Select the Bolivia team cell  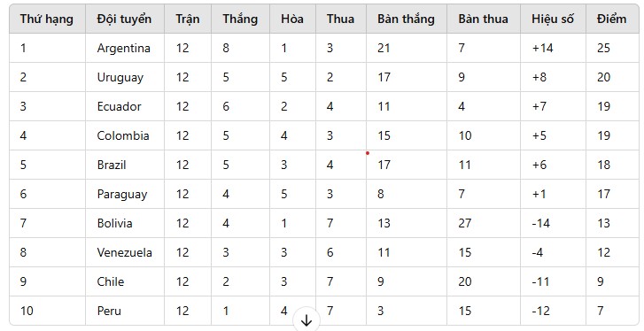pyautogui.click(x=125, y=223)
